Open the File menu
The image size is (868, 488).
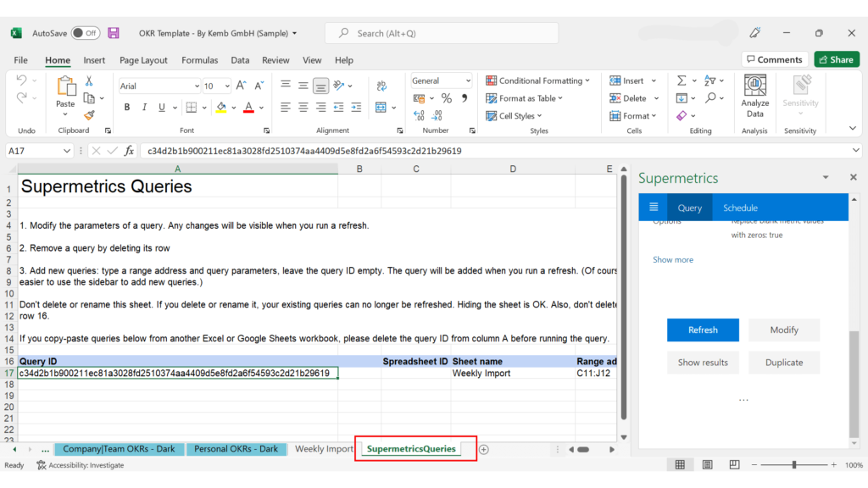click(x=20, y=60)
